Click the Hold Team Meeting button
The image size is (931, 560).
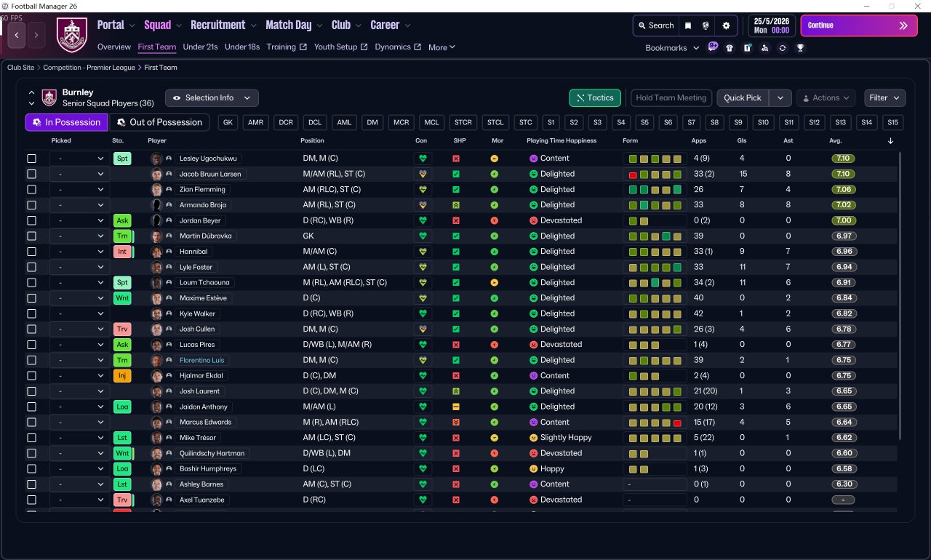point(671,98)
